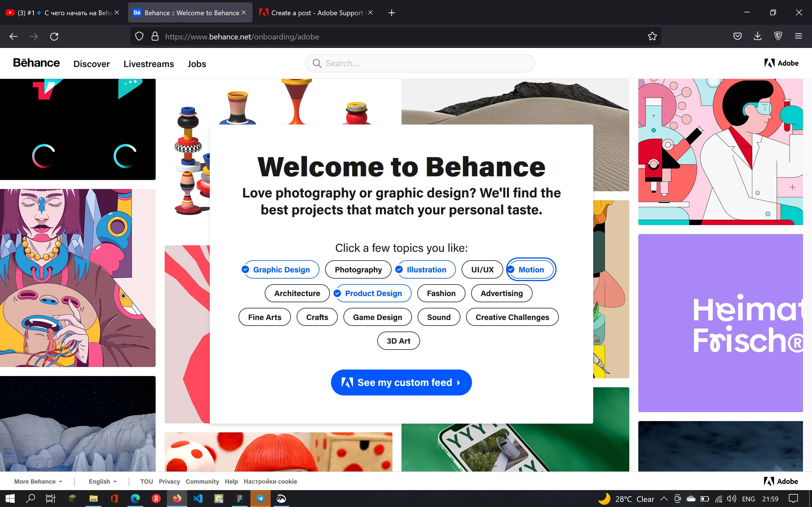This screenshot has height=507, width=812.
Task: Click the Behance logo in the header
Action: coord(36,63)
